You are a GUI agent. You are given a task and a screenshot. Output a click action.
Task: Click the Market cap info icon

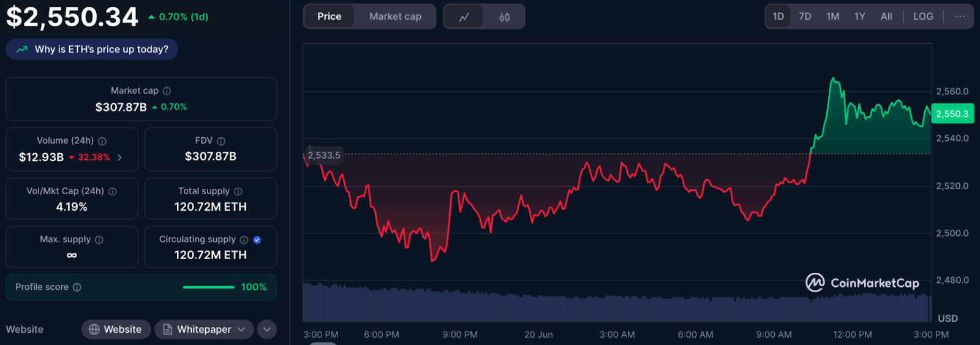167,91
